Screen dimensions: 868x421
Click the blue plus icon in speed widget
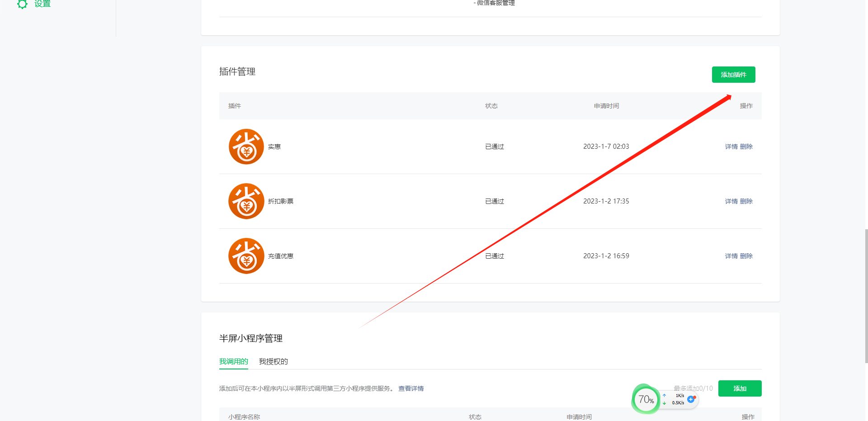pyautogui.click(x=691, y=399)
